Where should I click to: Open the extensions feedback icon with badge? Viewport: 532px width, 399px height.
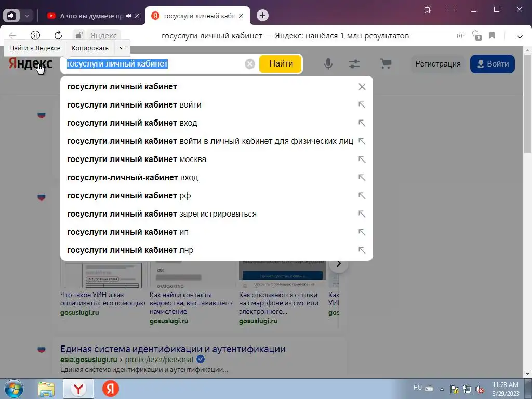[477, 35]
